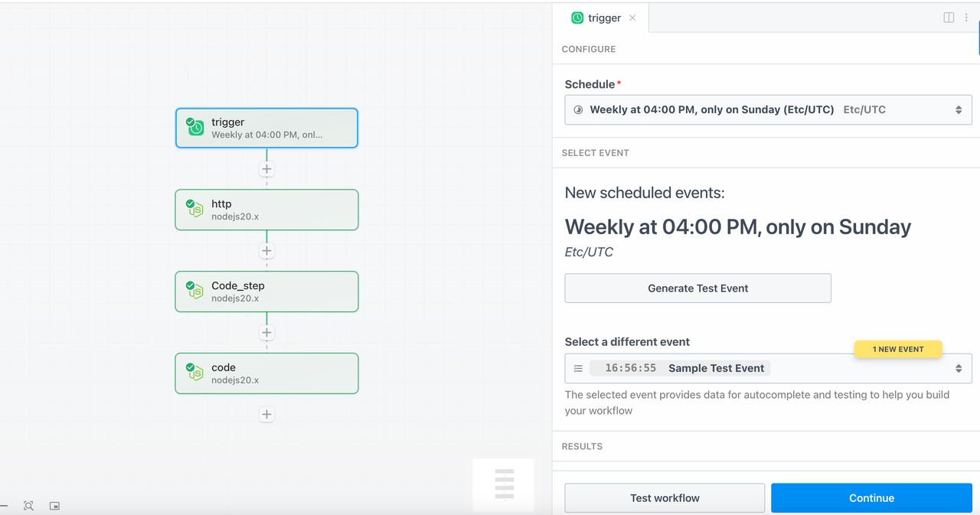Click the http step Node.js icon

tap(195, 208)
